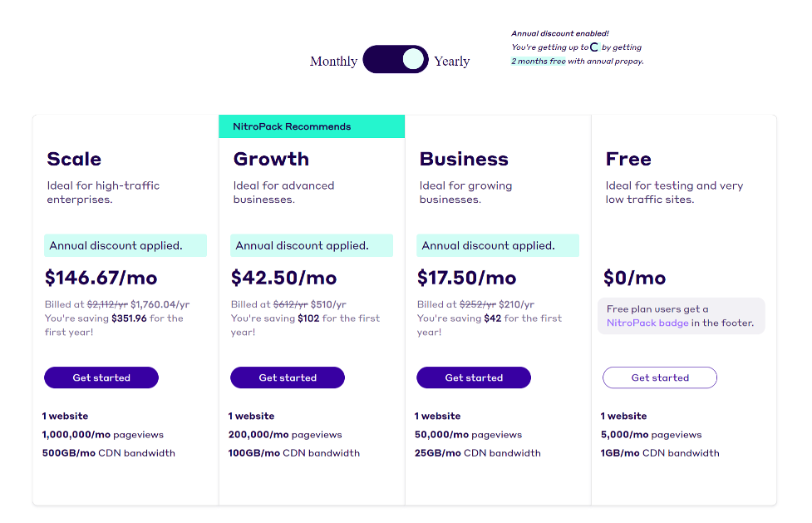Click Get started under the Business plan
This screenshot has width=812, height=523.
(474, 377)
